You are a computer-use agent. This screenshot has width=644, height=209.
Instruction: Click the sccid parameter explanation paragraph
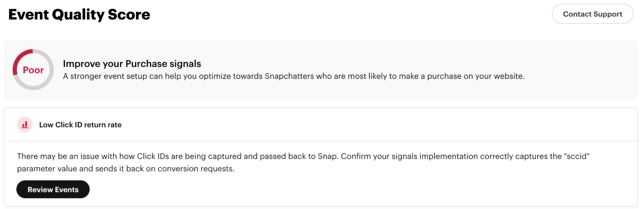tap(303, 162)
